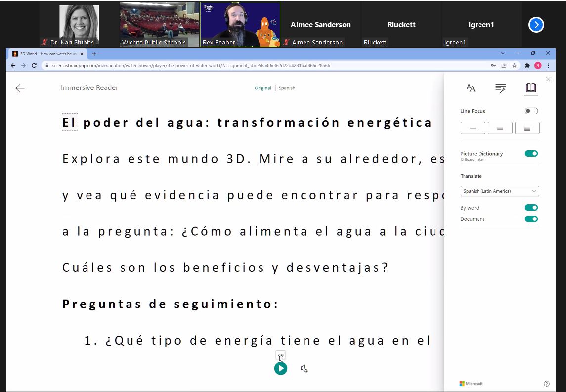566x392 pixels.
Task: Close the reading preferences panel
Action: tap(548, 79)
